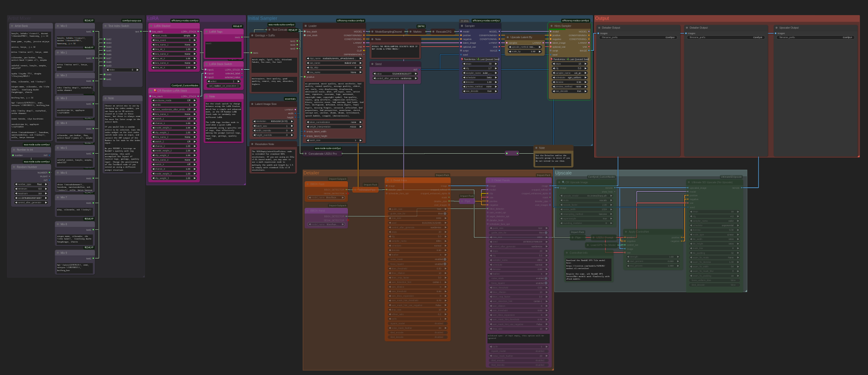The width and height of the screenshot is (868, 375).
Task: Collapse the Seed node via its dot
Action: pyautogui.click(x=372, y=64)
